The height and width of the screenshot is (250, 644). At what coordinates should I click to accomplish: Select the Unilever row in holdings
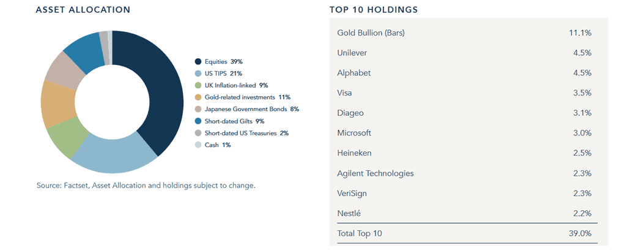tap(464, 53)
